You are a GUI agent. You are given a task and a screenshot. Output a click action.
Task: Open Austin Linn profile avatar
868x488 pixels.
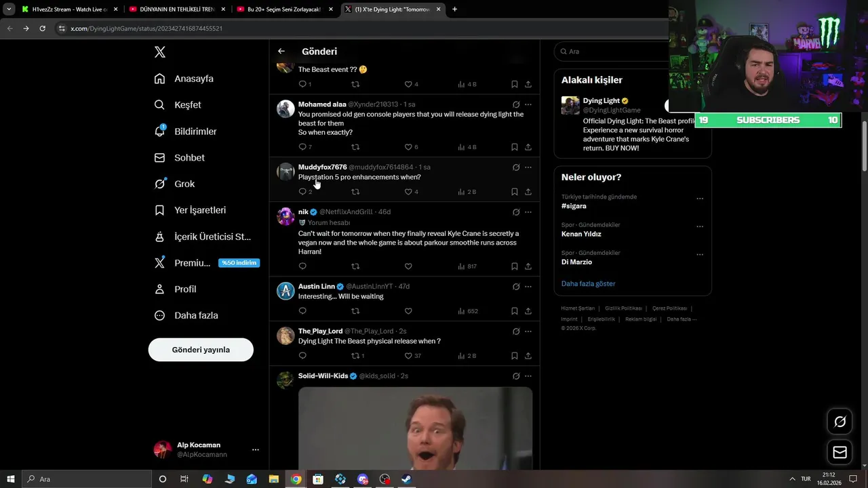285,291
